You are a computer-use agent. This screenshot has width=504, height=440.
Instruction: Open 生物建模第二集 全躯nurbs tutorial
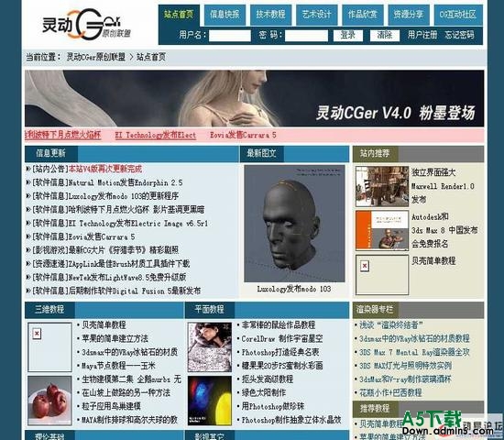131,379
